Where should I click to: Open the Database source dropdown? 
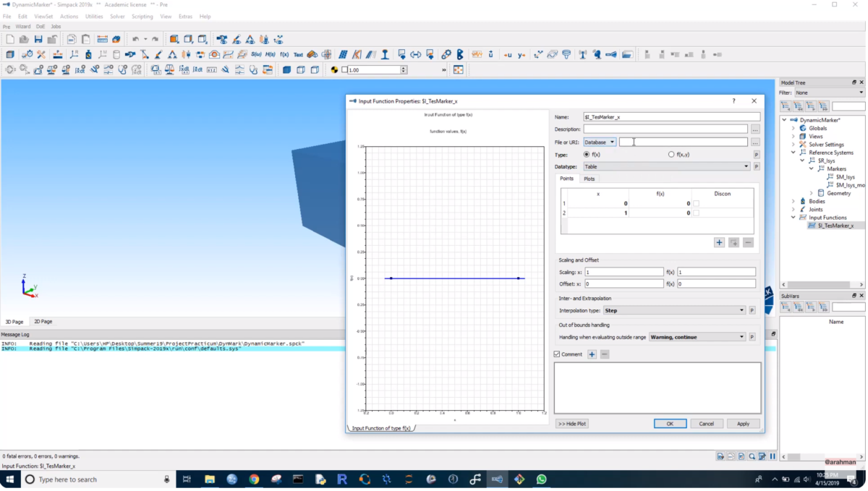[x=600, y=142]
